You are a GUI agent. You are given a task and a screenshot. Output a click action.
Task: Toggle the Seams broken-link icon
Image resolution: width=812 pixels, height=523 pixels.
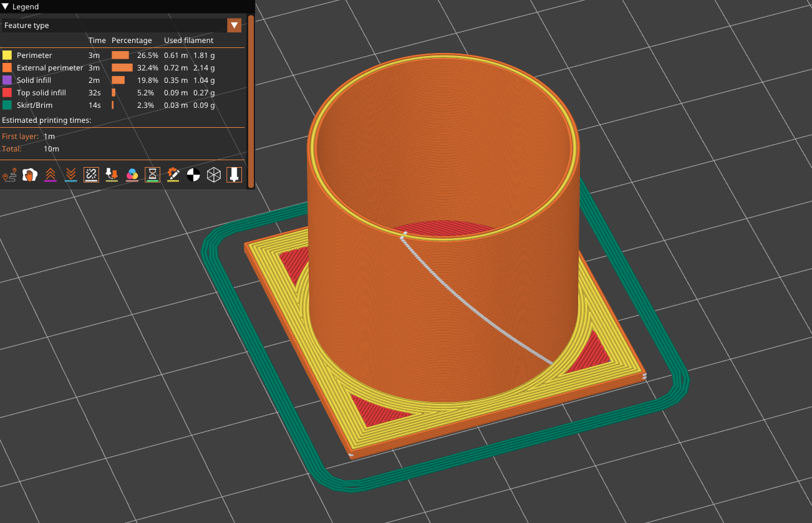tap(91, 175)
